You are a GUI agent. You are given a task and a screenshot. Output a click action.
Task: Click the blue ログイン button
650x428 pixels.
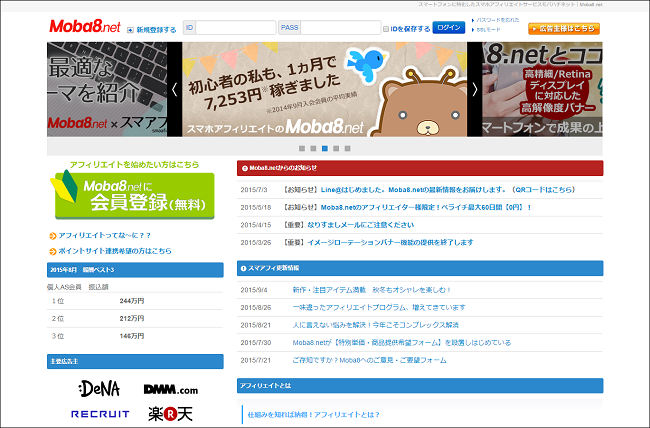(x=449, y=27)
